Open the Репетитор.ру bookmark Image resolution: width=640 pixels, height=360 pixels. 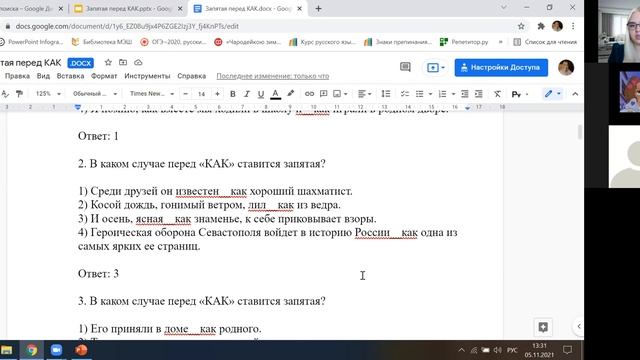pos(464,42)
